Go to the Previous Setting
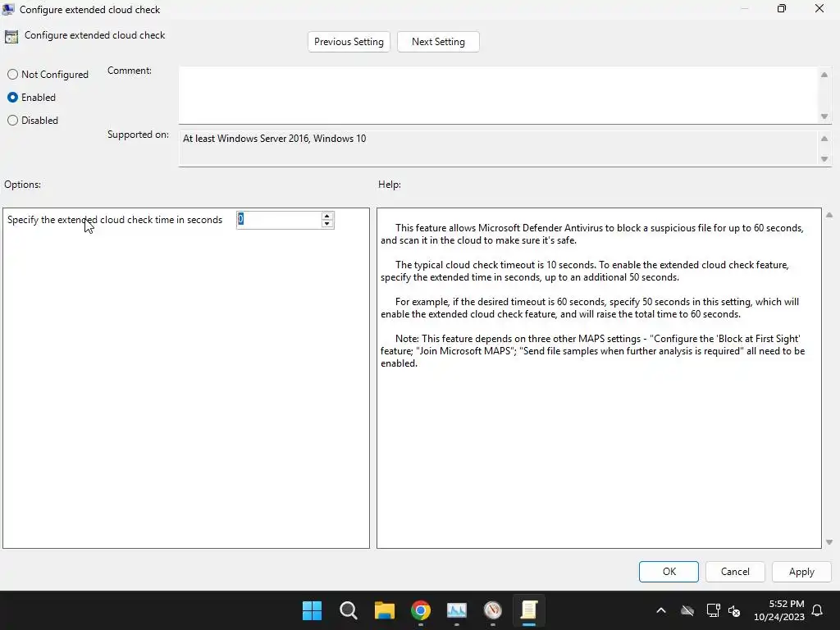840x630 pixels. pyautogui.click(x=349, y=42)
